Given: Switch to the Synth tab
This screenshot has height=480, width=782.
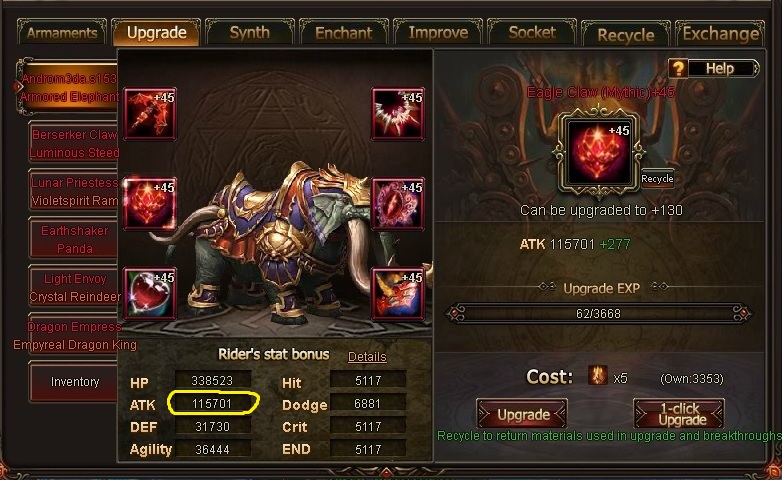Looking at the screenshot, I should pos(249,32).
